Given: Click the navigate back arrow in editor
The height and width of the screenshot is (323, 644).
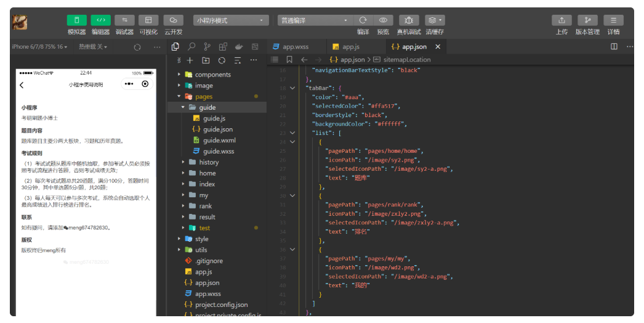Looking at the screenshot, I should pyautogui.click(x=304, y=60).
